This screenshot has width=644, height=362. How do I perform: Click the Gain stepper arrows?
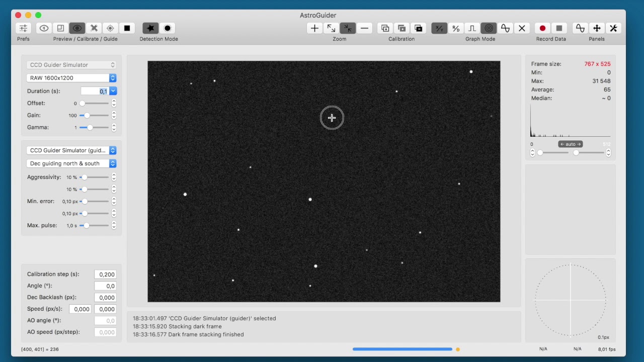(x=114, y=115)
